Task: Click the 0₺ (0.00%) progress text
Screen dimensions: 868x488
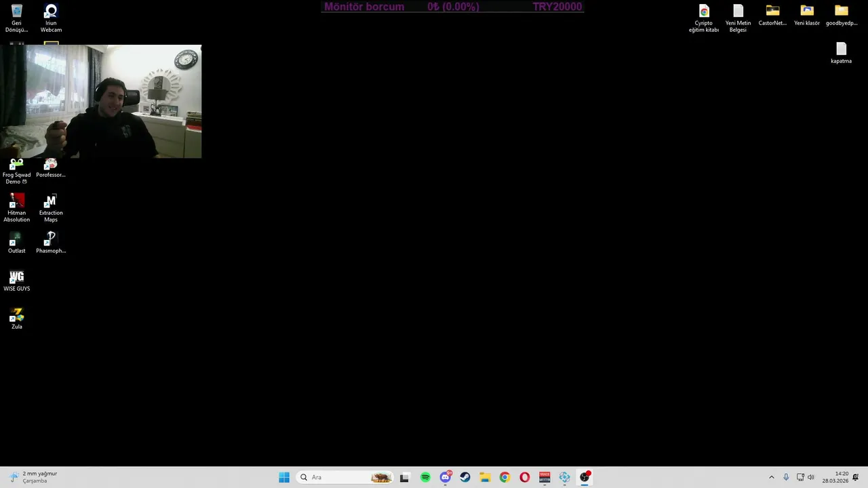Action: coord(453,7)
